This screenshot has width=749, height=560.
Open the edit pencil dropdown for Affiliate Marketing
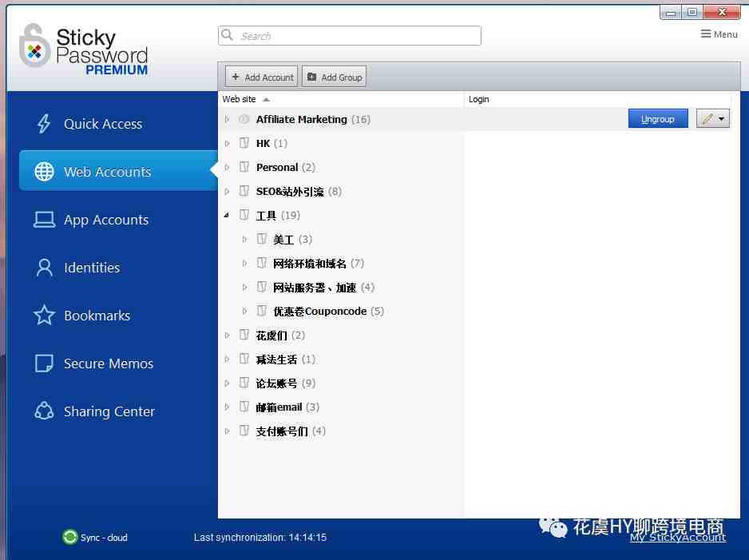tap(713, 118)
